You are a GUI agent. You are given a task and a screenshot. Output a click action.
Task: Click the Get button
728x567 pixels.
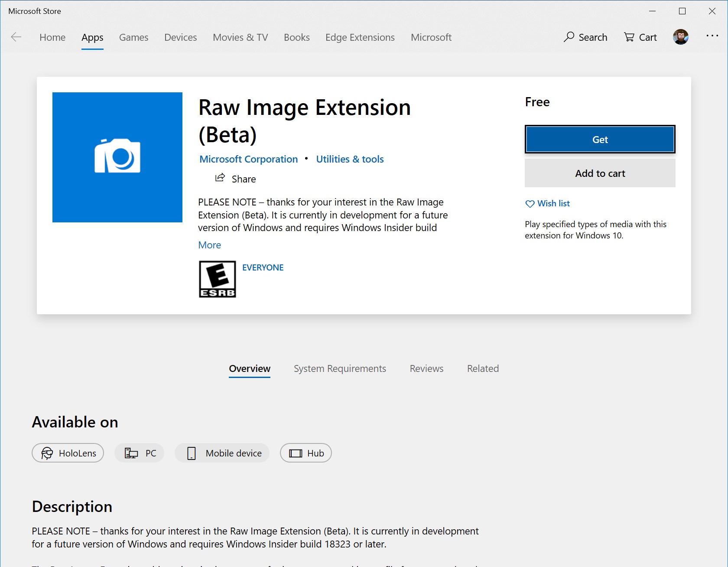(x=600, y=139)
